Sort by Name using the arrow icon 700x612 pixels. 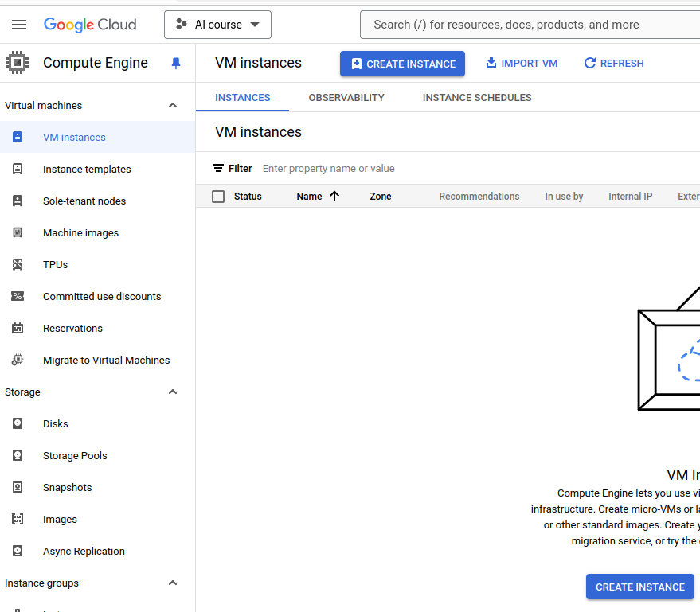tap(334, 197)
